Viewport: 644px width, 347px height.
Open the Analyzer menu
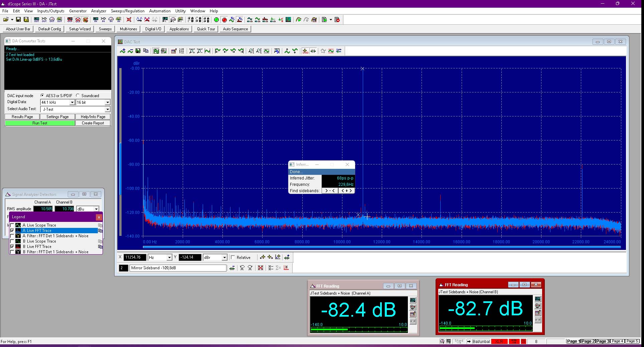tap(99, 11)
